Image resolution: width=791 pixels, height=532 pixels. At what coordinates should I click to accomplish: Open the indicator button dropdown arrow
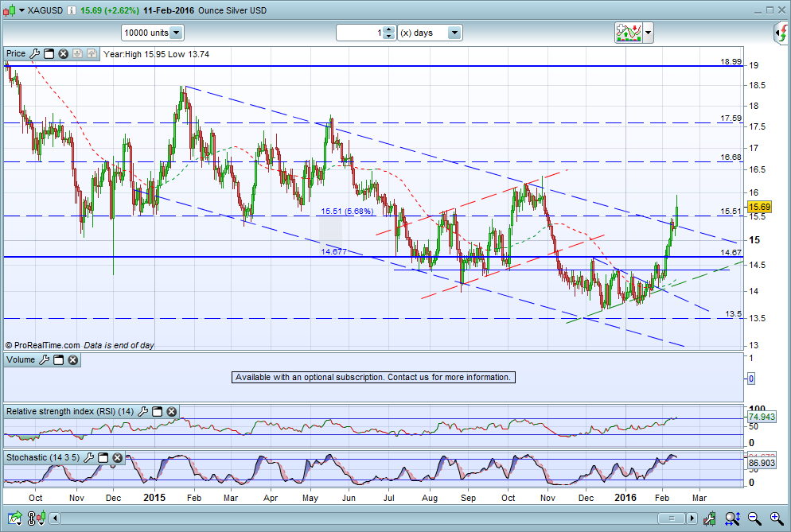point(649,33)
